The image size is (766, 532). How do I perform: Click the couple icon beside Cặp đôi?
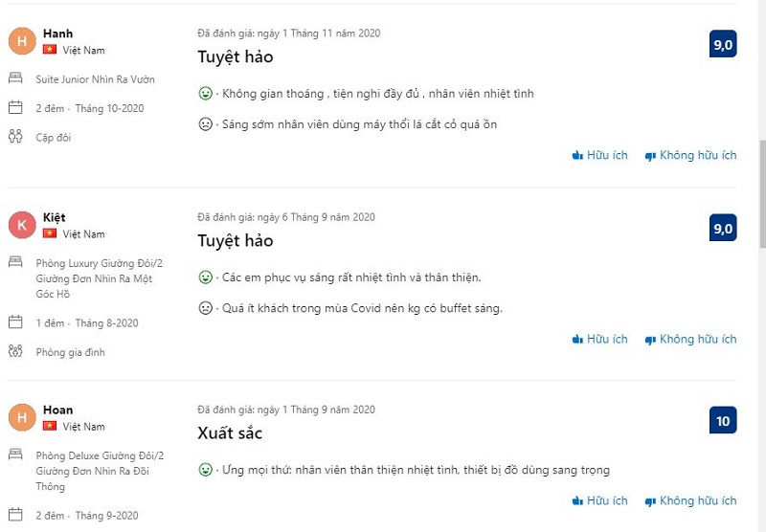click(x=15, y=136)
